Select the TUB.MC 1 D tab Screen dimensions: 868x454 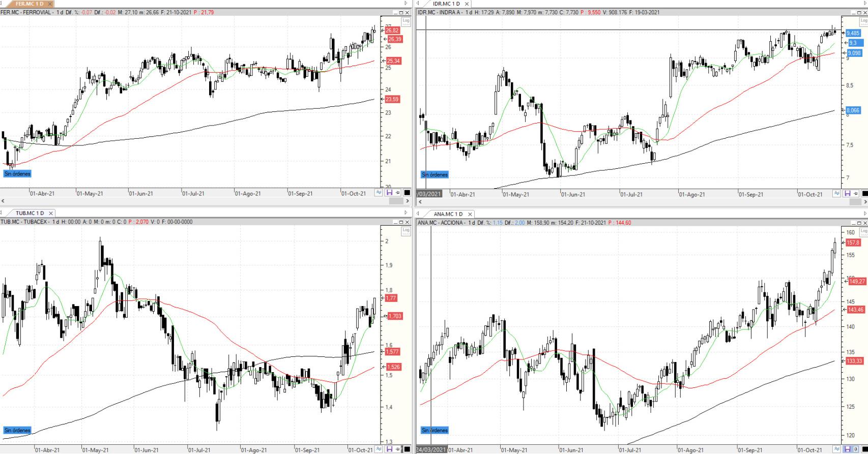29,214
